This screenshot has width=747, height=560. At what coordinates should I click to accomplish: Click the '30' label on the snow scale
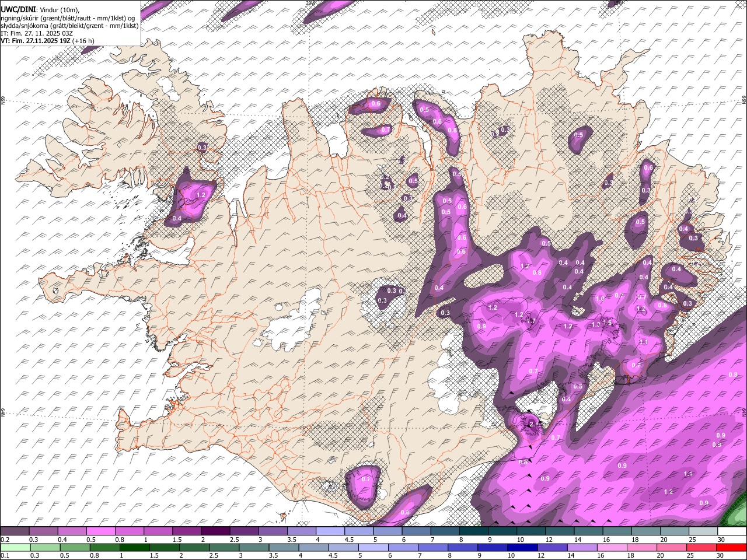tap(721, 540)
